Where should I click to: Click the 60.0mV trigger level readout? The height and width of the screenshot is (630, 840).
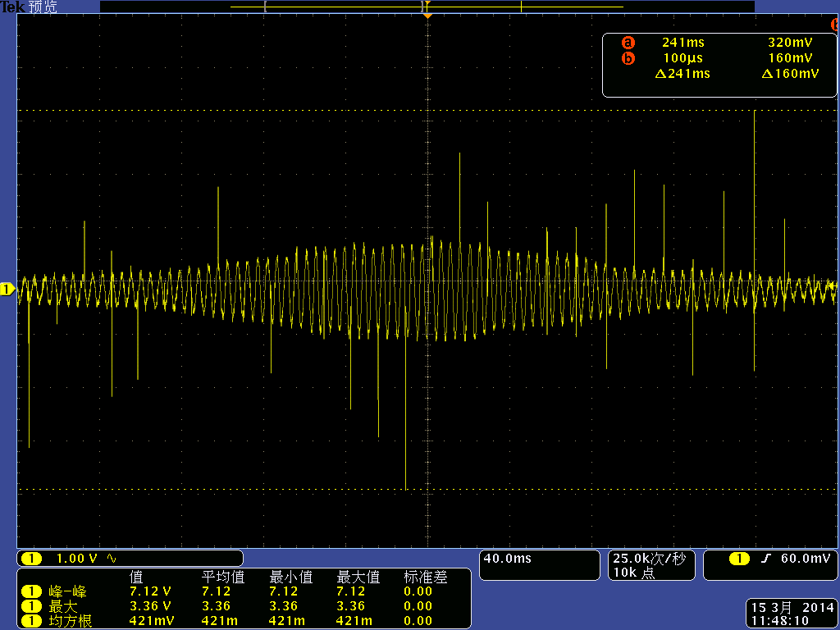pos(806,559)
